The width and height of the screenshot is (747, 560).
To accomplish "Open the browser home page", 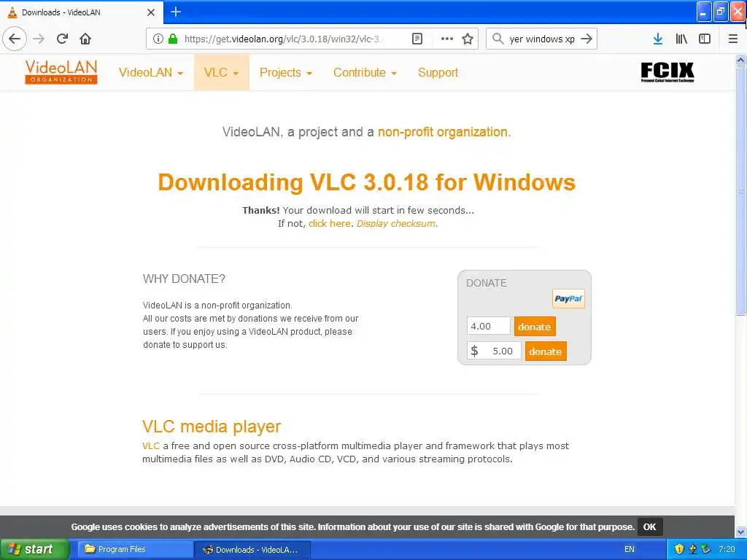I will [x=85, y=39].
